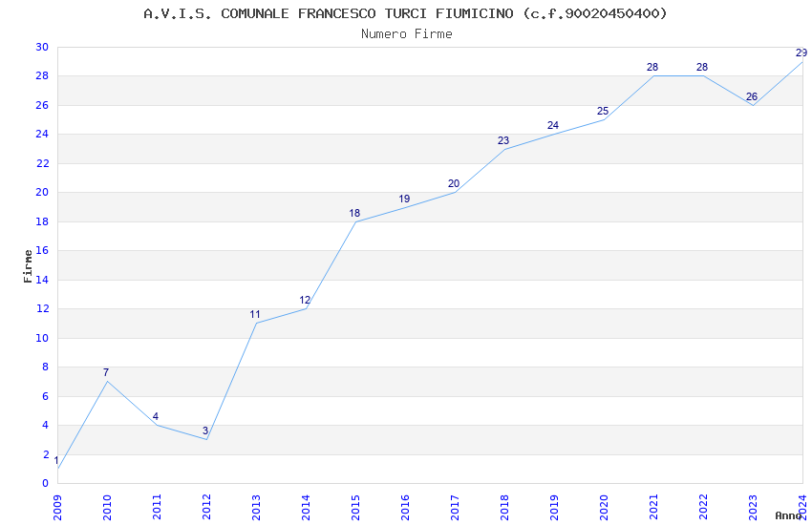The width and height of the screenshot is (812, 525).
Task: Select x-axis year 2010
Action: pos(107,508)
